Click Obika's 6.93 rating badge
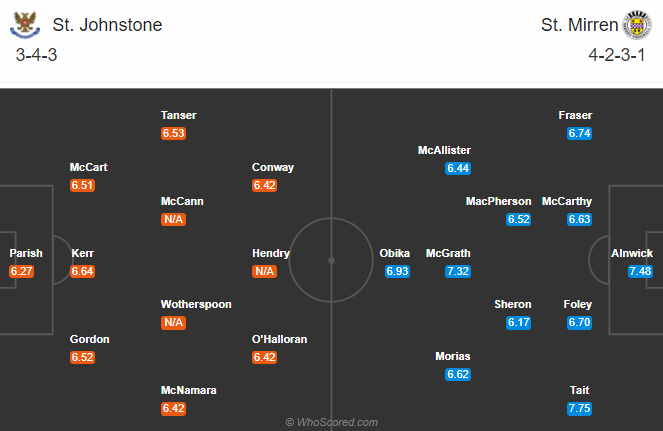This screenshot has width=663, height=431. click(397, 271)
